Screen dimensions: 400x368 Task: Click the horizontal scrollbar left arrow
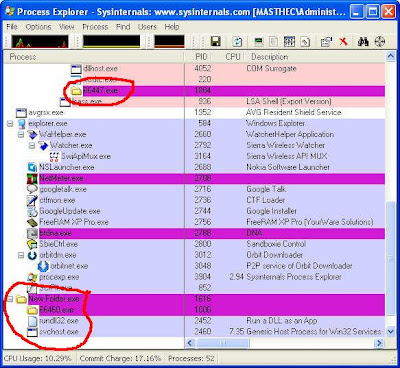click(191, 343)
